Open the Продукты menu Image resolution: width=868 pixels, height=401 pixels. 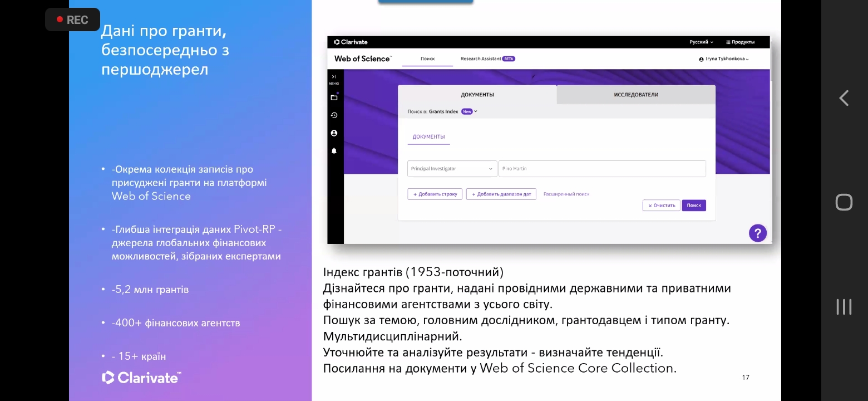740,42
